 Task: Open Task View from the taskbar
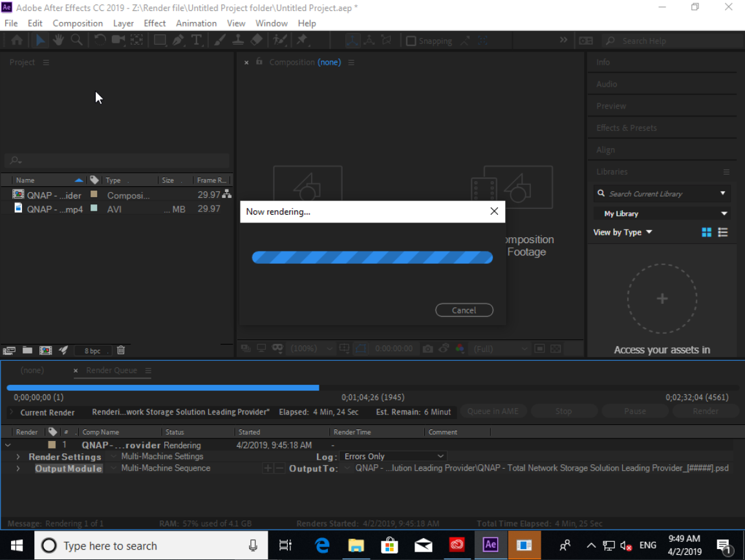pos(285,545)
